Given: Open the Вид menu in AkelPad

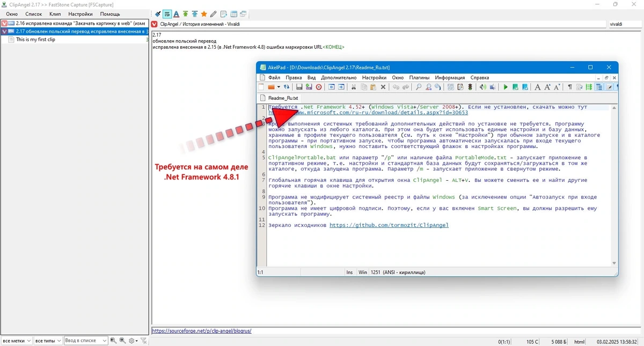Looking at the screenshot, I should [x=311, y=78].
